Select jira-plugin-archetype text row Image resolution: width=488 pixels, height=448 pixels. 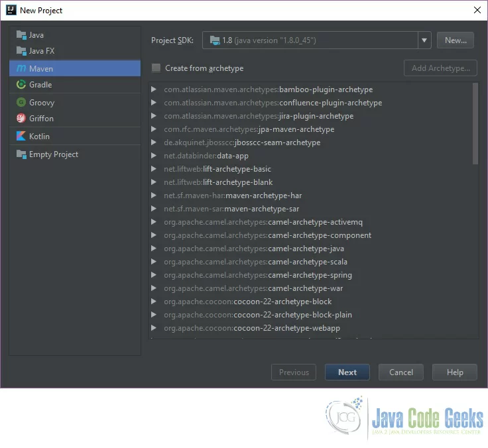(x=259, y=116)
